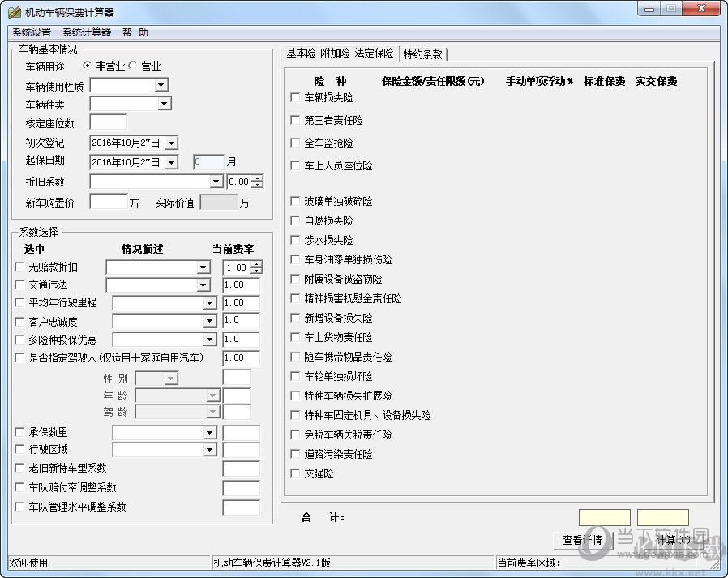Toggle the 老旧新特车型系数 checkbox
The height and width of the screenshot is (578, 728).
19,468
